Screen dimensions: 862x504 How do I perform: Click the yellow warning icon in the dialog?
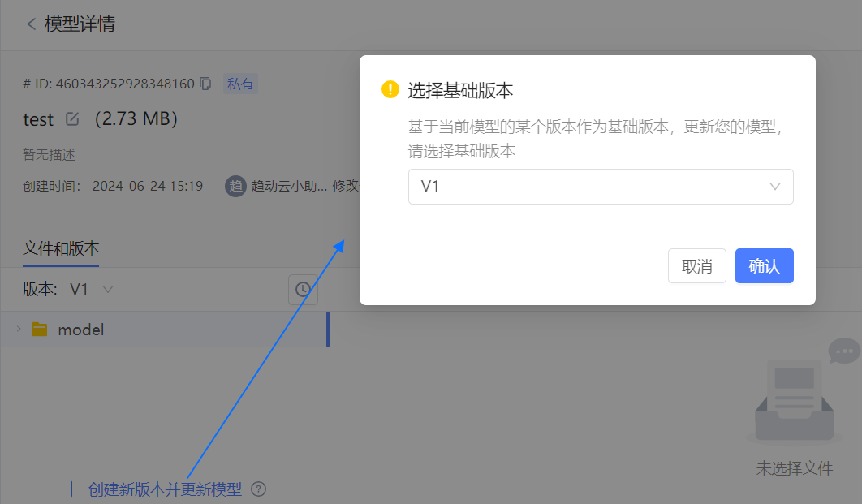coord(390,90)
